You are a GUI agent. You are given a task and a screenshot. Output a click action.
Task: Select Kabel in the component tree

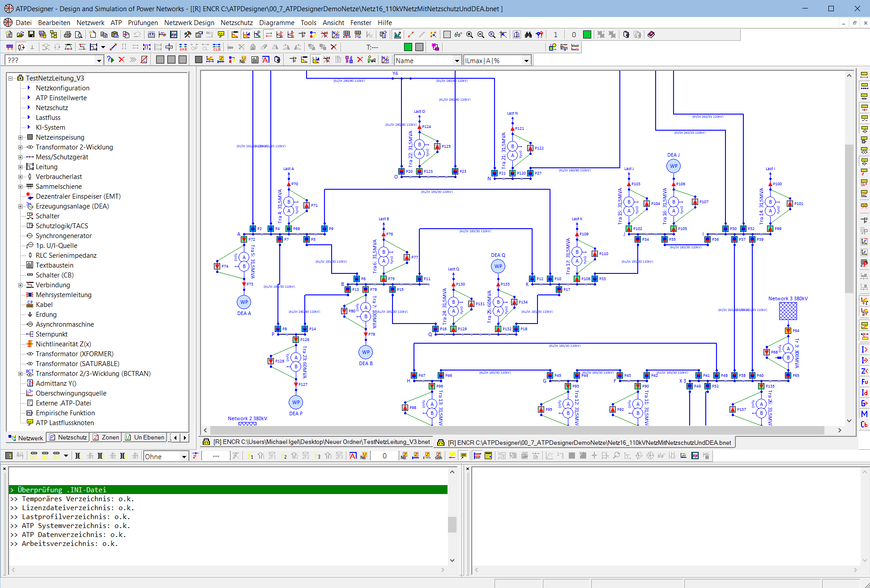(44, 305)
